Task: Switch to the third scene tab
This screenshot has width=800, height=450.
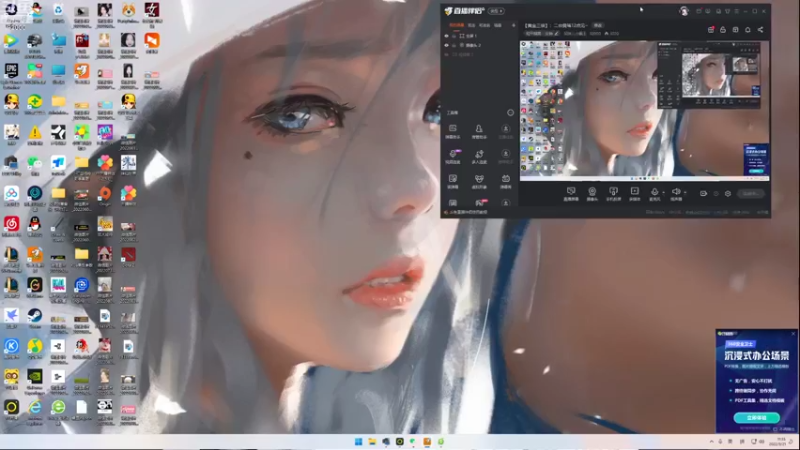Action: tap(484, 25)
